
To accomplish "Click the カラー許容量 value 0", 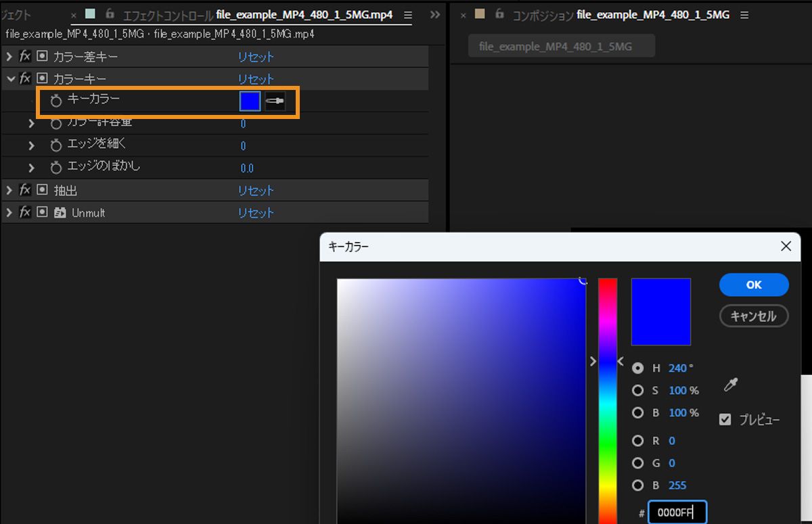I will (x=244, y=124).
